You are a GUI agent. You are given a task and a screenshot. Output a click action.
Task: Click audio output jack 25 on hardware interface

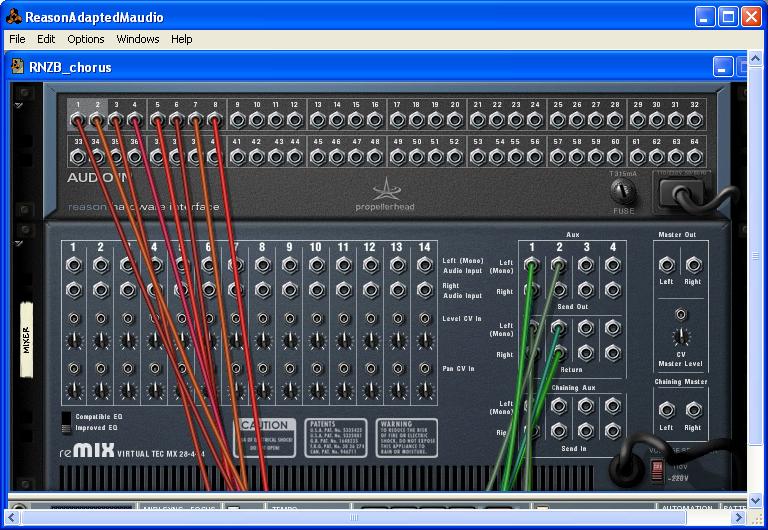pyautogui.click(x=558, y=120)
